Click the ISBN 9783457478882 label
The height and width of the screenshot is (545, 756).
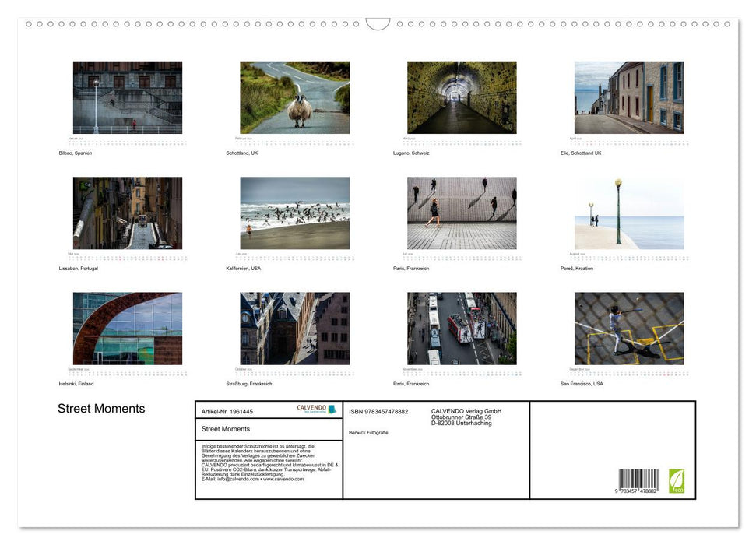click(x=379, y=411)
